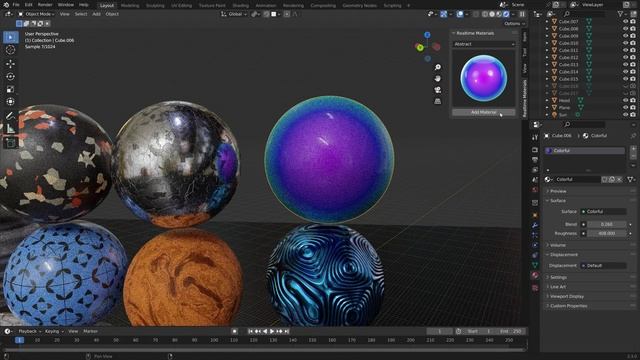Screen dimensions: 640x360
Task: Click the pan view hand icon
Action: 438,78
